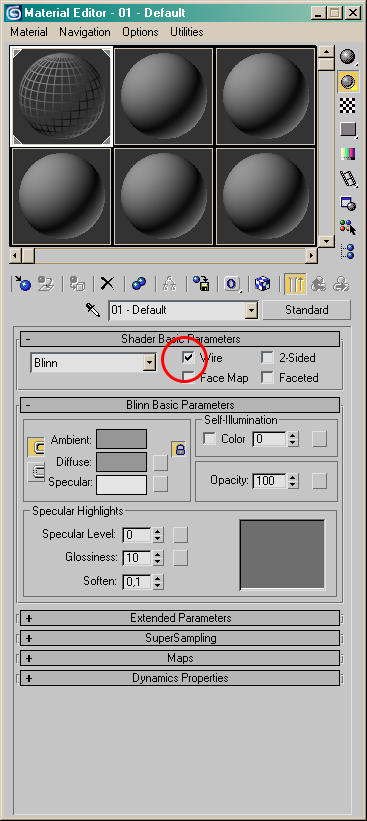The height and width of the screenshot is (821, 367).
Task: Select the Sample Type sphere icon
Action: [x=348, y=56]
